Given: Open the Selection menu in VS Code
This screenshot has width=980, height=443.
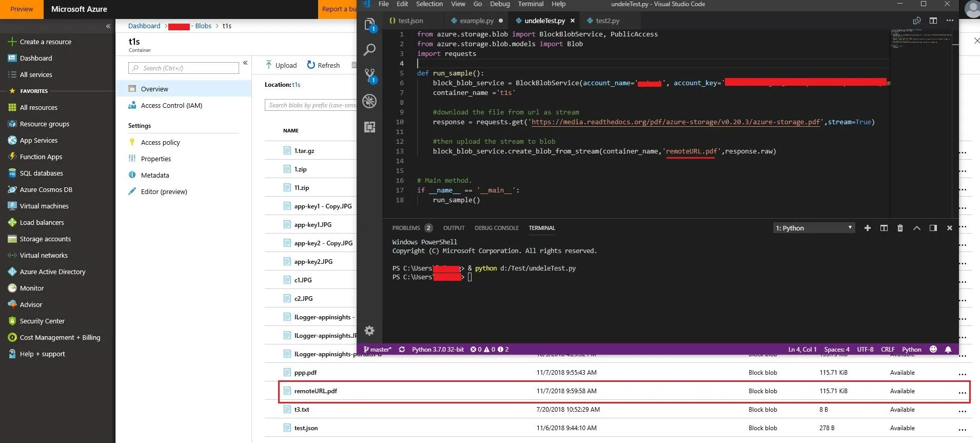Looking at the screenshot, I should [429, 4].
